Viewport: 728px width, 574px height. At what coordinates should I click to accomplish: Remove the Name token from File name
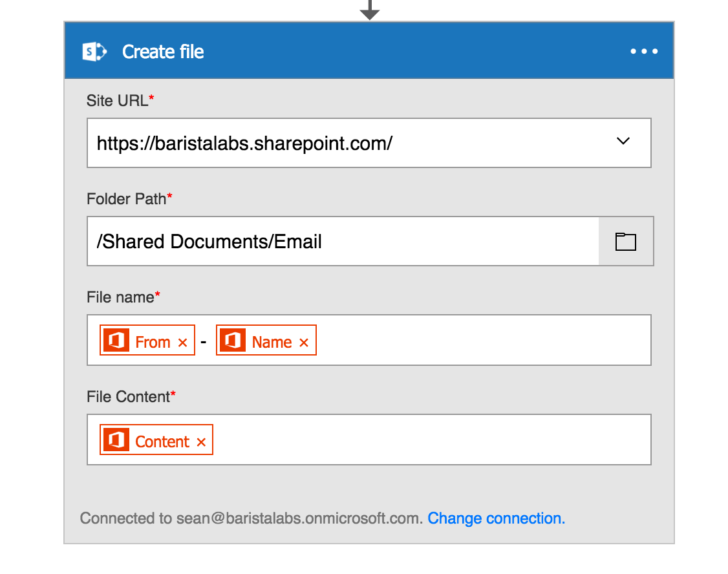pos(304,343)
